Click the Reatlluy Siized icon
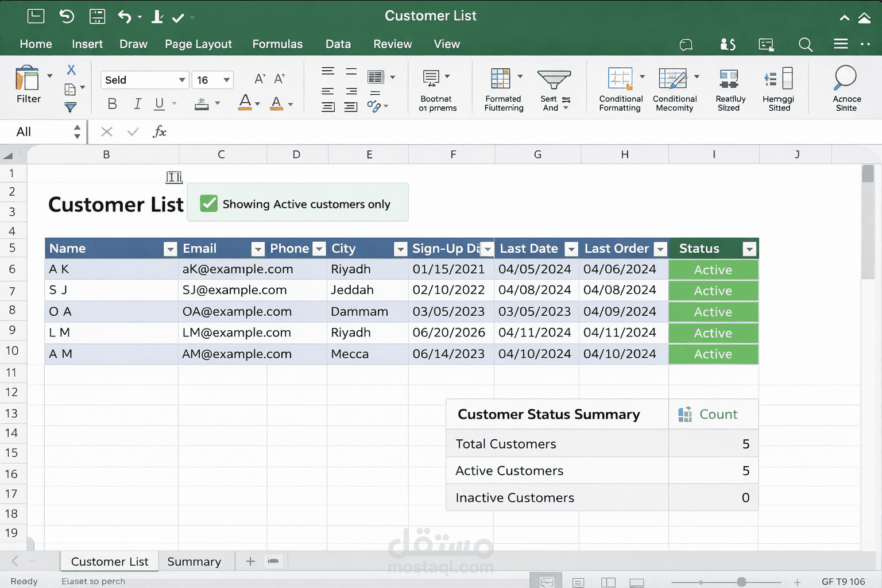The width and height of the screenshot is (882, 588). 729,79
